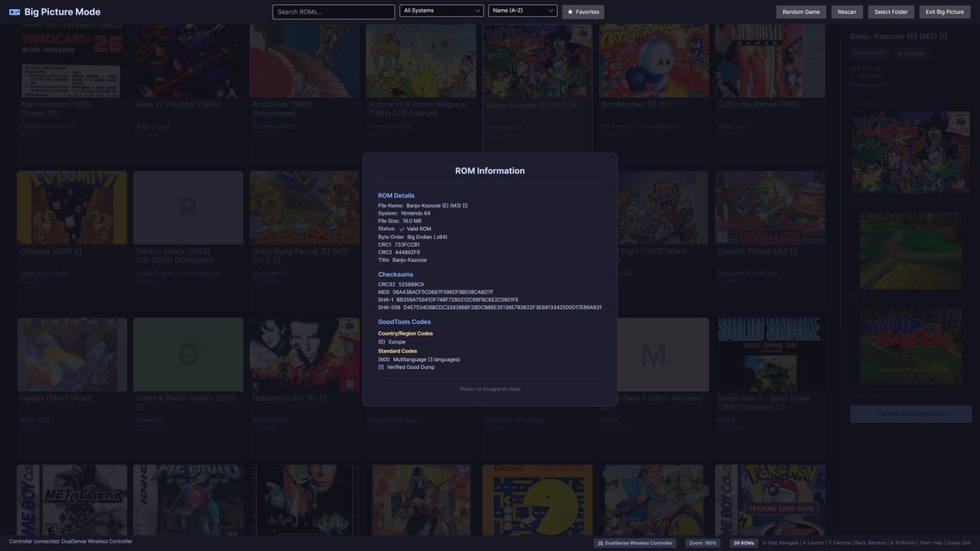Click Byte Order Big Endian (.z64) line
This screenshot has width=980, height=551.
point(412,237)
